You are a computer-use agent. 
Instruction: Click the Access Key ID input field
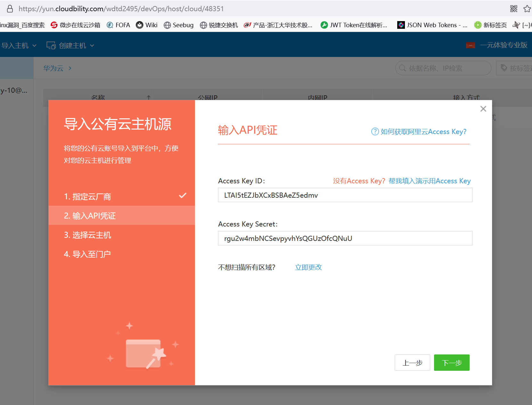tap(345, 195)
